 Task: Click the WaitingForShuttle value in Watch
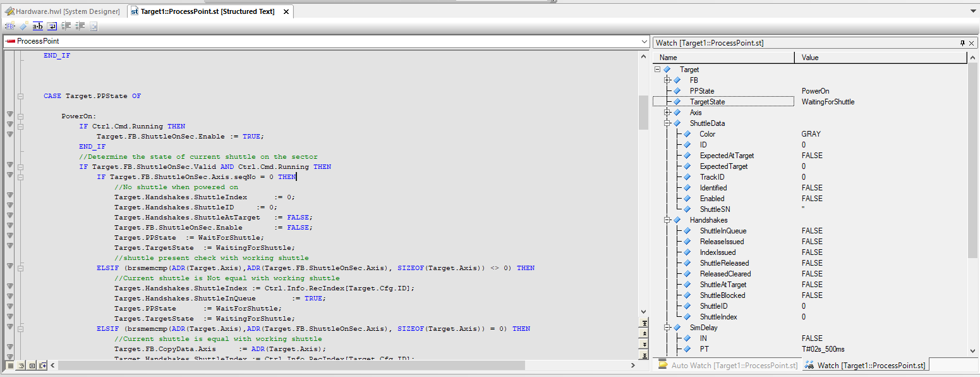828,102
